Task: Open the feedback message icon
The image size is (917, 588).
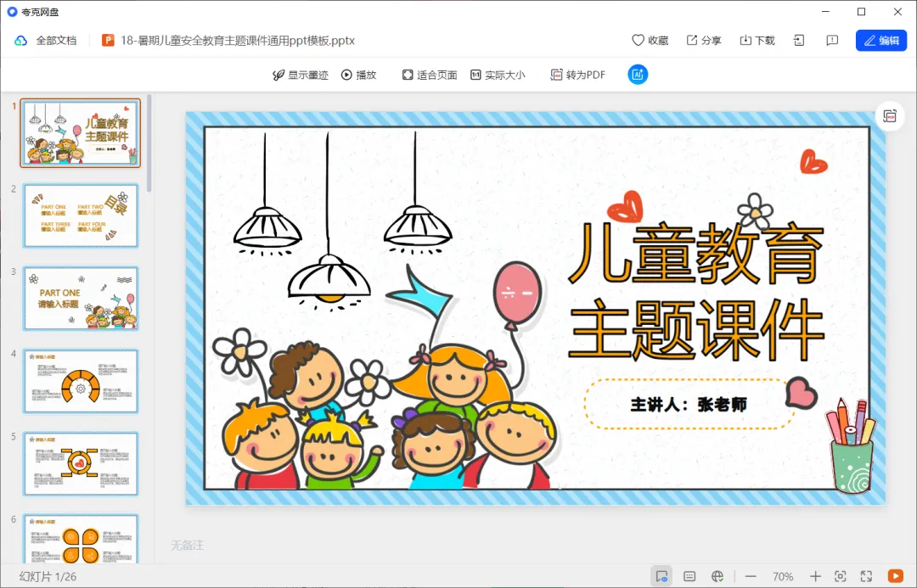Action: tap(832, 41)
